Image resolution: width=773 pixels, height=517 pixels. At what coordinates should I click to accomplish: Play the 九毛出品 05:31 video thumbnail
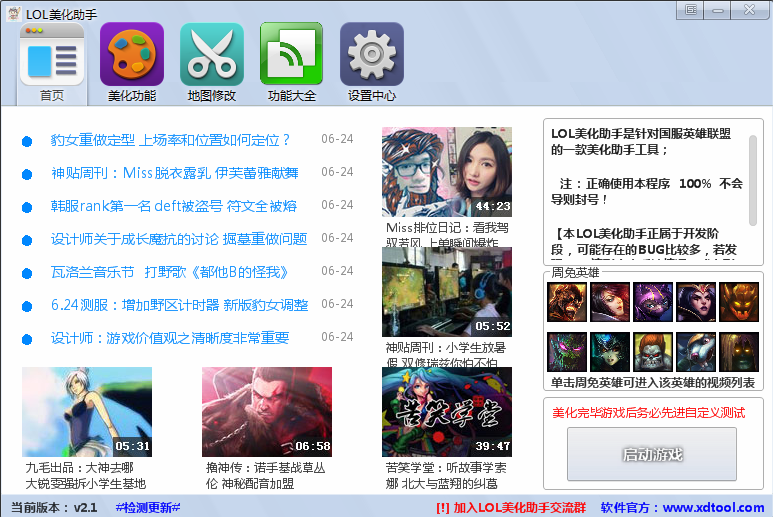[x=87, y=412]
